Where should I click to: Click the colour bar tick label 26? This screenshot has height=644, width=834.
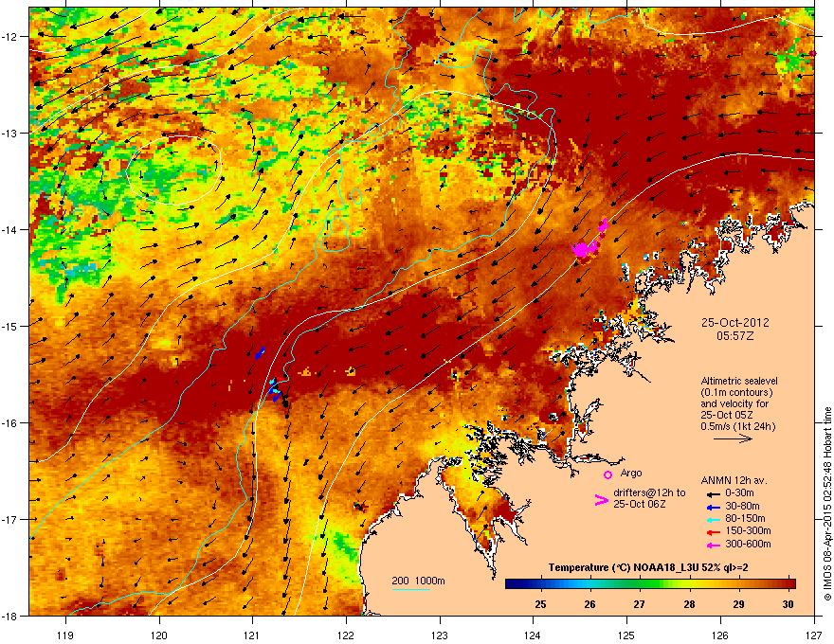point(589,604)
